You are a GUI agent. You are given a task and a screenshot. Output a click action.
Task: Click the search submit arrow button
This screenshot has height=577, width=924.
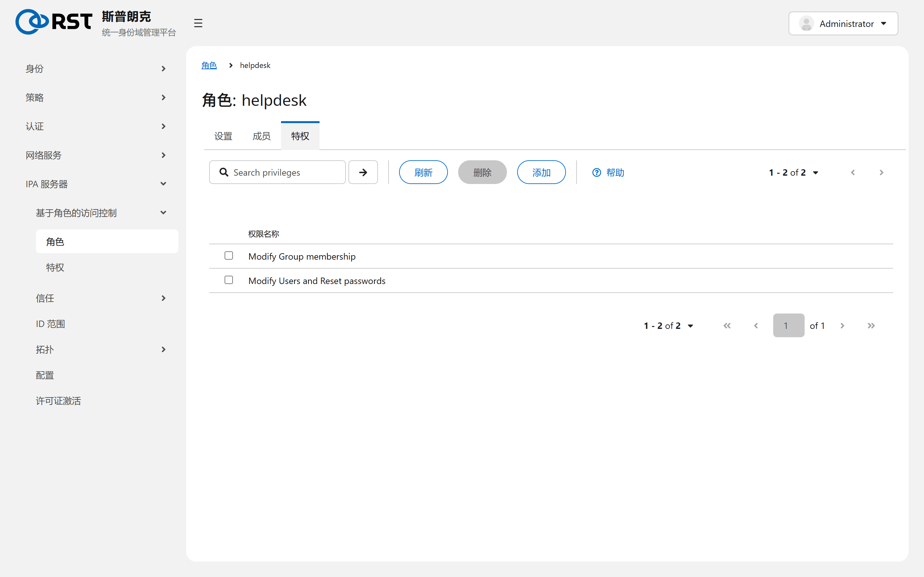pyautogui.click(x=363, y=172)
